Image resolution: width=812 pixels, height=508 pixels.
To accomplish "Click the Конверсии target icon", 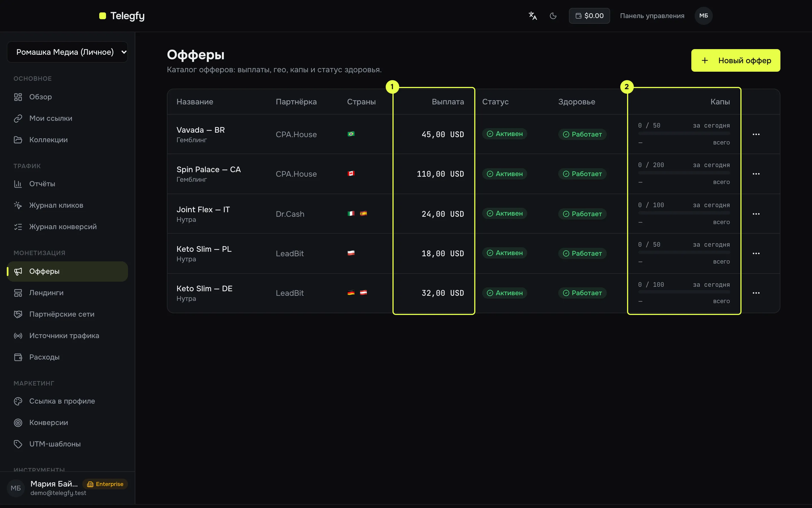I will pos(18,423).
